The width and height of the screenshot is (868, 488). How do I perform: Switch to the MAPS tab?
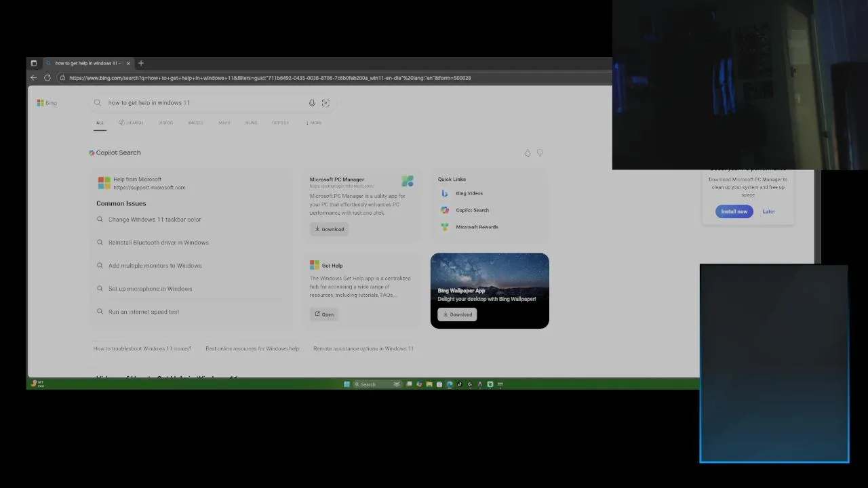pos(224,123)
